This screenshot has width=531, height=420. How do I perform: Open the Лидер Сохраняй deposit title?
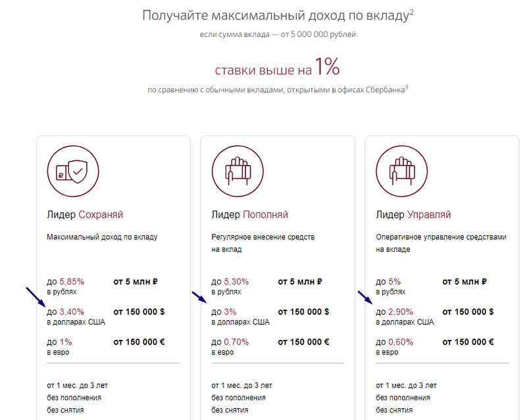85,214
